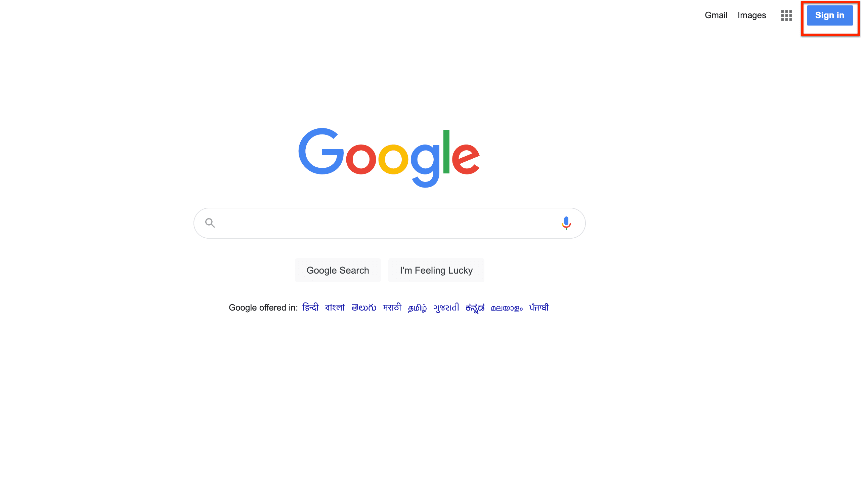
Task: Click the Punjabi language link
Action: (538, 308)
